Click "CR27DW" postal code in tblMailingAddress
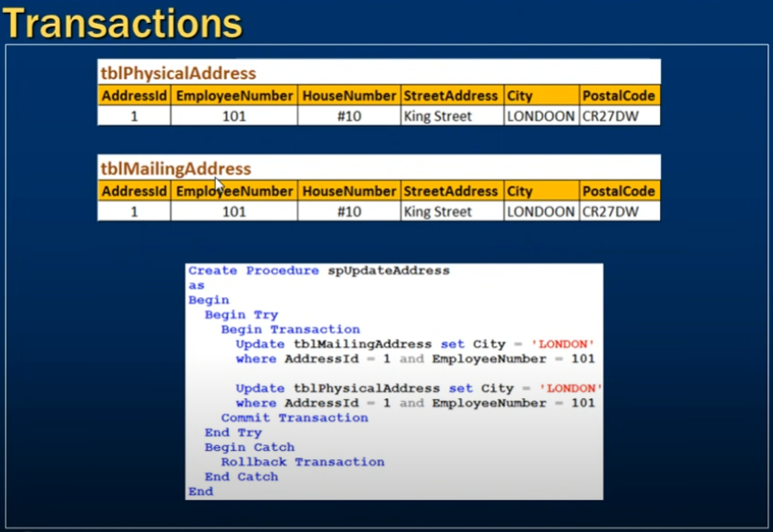 [x=619, y=212]
